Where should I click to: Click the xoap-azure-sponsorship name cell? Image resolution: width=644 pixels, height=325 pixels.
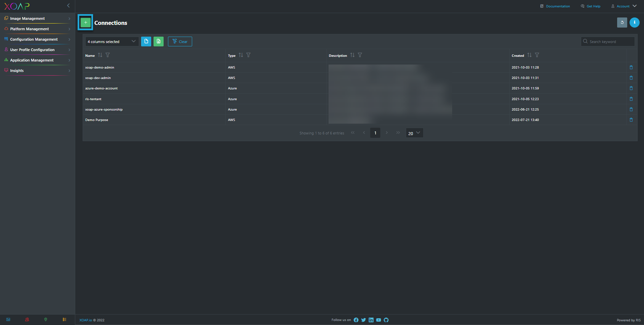(104, 109)
